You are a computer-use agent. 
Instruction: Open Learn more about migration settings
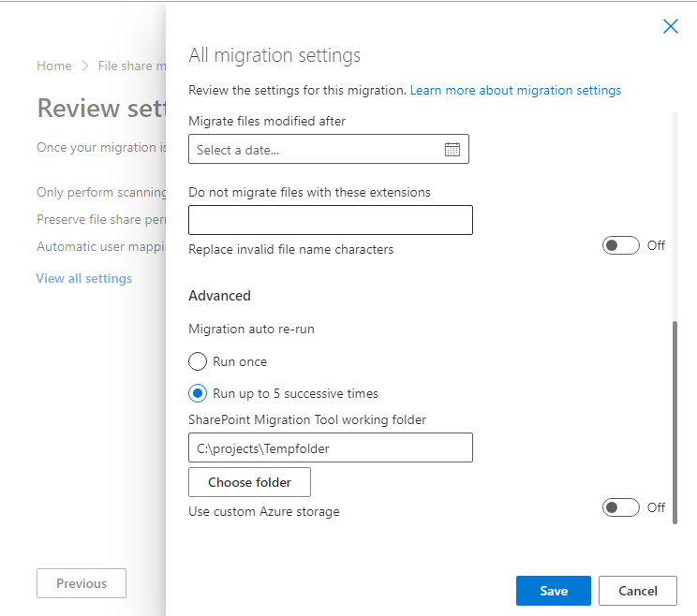(x=515, y=90)
